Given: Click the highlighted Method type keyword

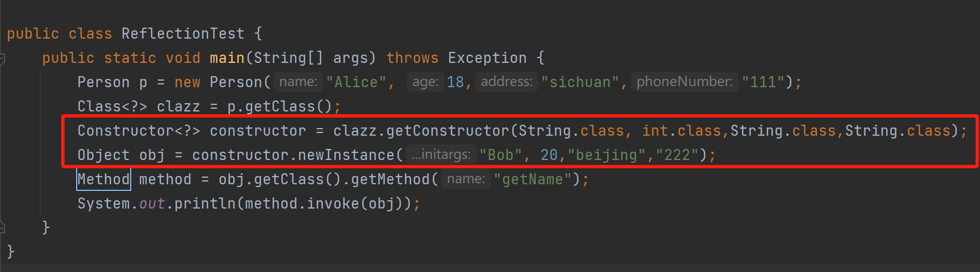Looking at the screenshot, I should pos(104,179).
